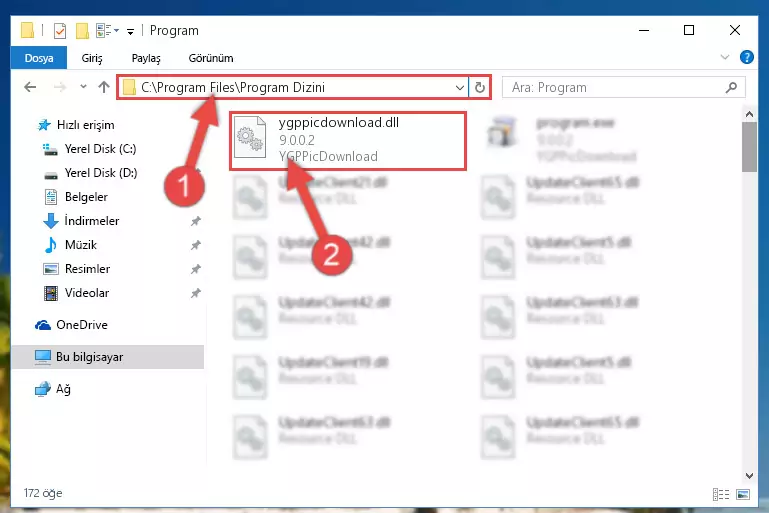Image resolution: width=769 pixels, height=513 pixels.
Task: Open recent locations dropdown arrow
Action: pyautogui.click(x=83, y=87)
